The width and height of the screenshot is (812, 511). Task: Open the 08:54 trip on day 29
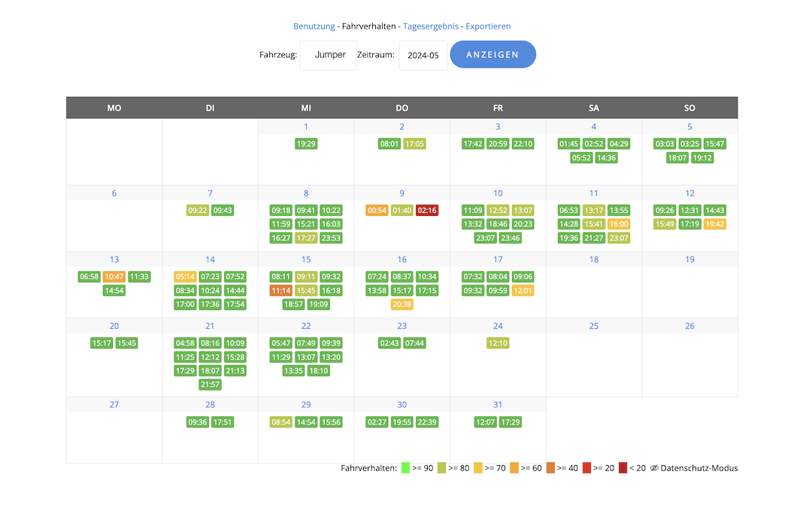point(280,422)
